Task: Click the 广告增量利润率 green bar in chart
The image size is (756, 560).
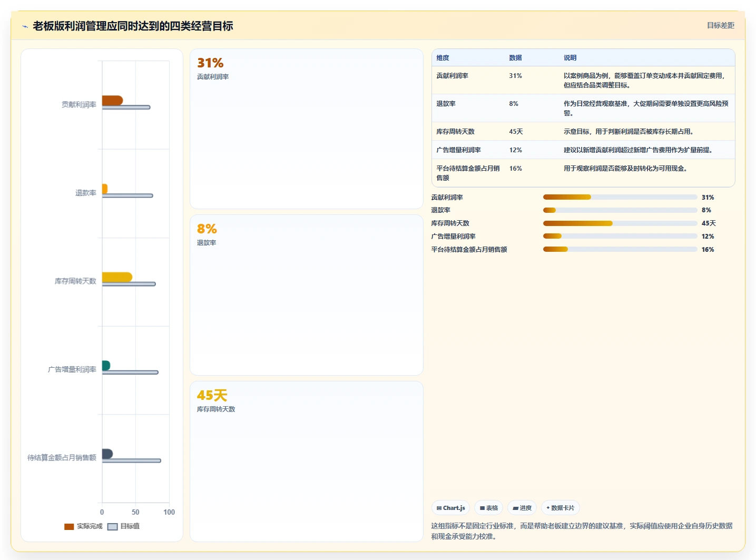Action: coord(106,365)
